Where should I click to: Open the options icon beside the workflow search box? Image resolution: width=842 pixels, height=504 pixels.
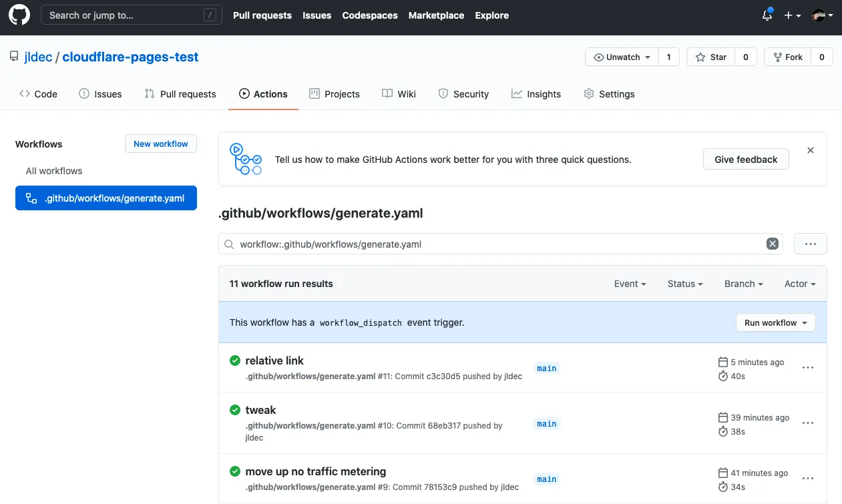810,244
